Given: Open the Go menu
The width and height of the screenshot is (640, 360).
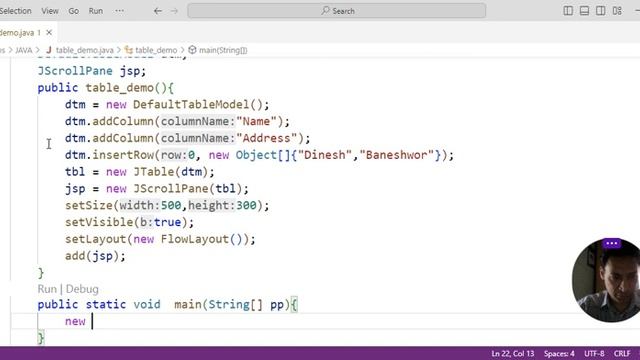Looking at the screenshot, I should pos(73,11).
